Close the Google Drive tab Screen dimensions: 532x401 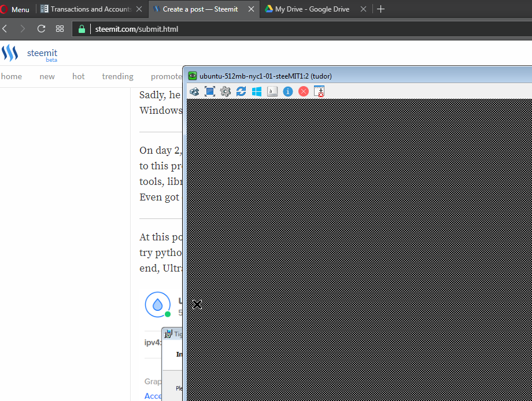[x=363, y=9]
